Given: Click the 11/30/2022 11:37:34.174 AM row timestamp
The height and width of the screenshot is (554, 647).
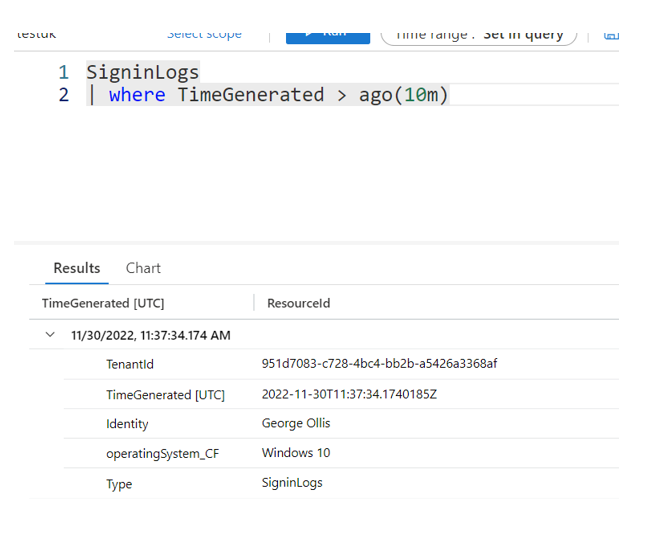Looking at the screenshot, I should tap(151, 335).
